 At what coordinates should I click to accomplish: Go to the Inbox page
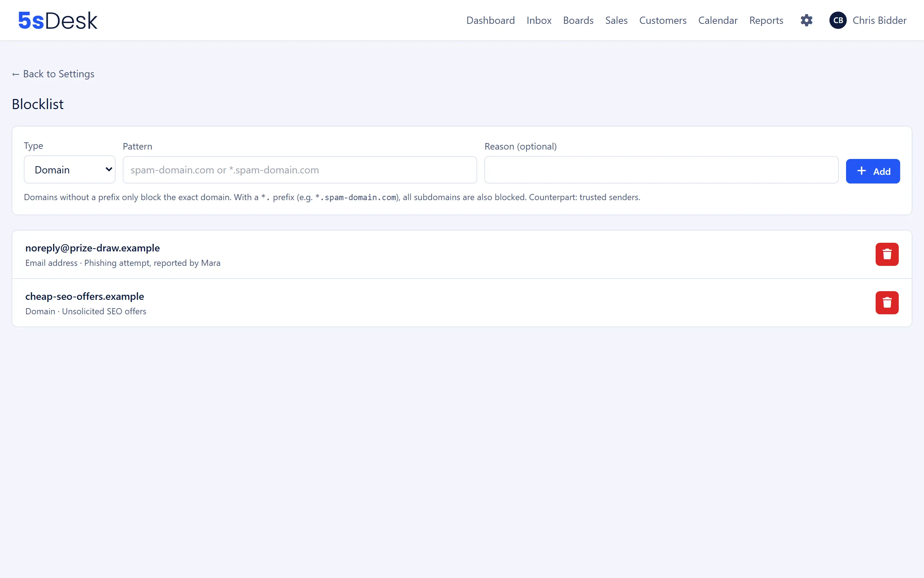(x=539, y=20)
